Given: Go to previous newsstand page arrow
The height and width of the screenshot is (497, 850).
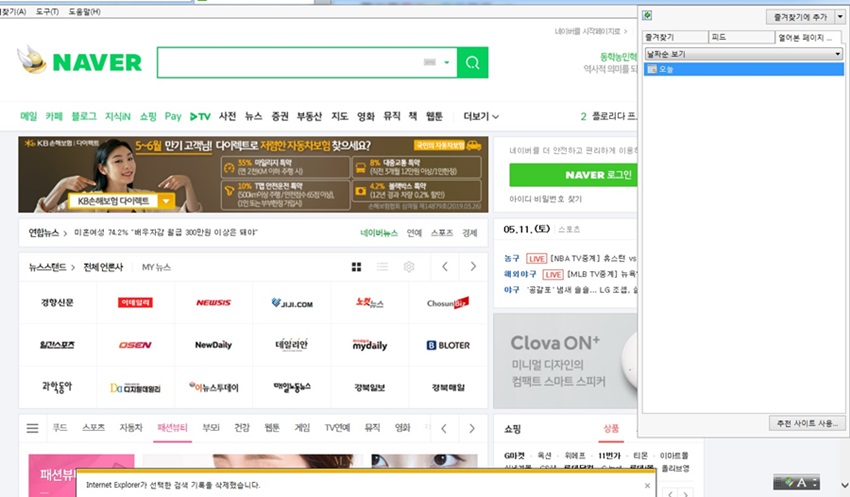Looking at the screenshot, I should point(445,267).
